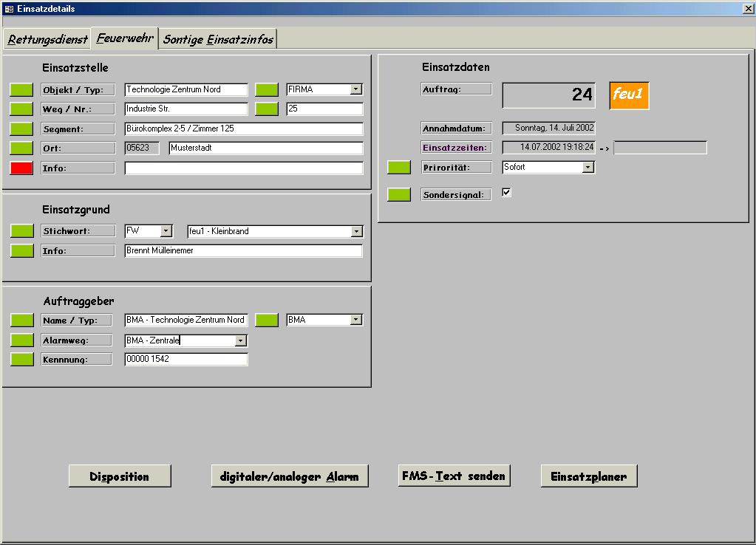Click the green indicator next to Kennnung
This screenshot has height=545, width=756.
click(21, 360)
